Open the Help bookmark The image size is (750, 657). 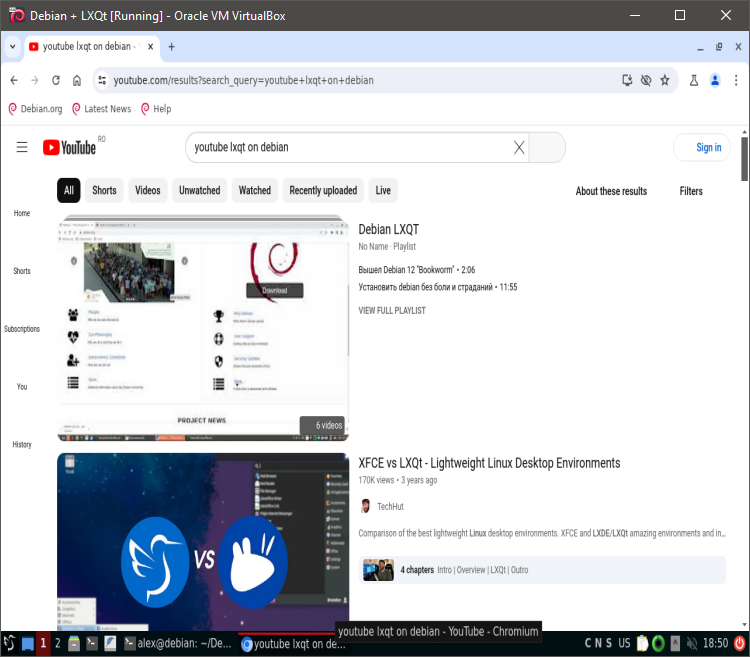(x=156, y=109)
